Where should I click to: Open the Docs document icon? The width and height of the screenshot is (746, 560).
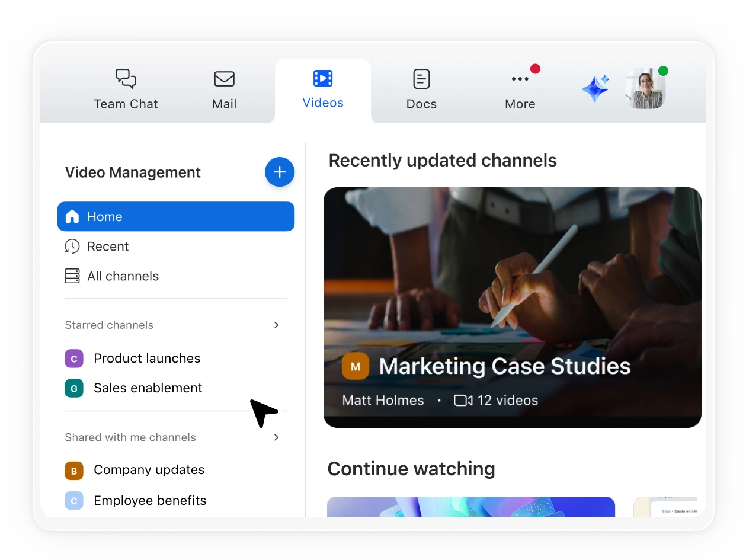tap(421, 79)
